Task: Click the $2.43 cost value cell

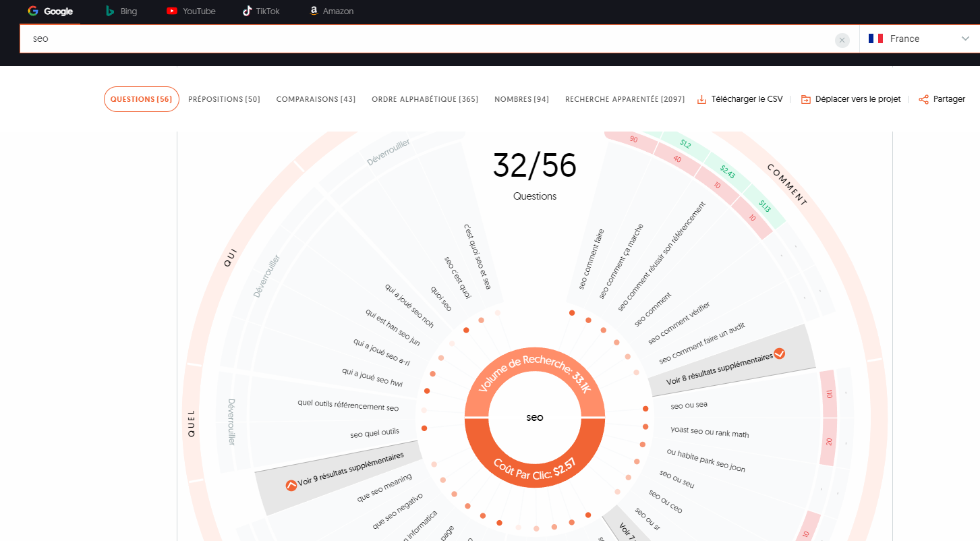Action: click(x=728, y=173)
